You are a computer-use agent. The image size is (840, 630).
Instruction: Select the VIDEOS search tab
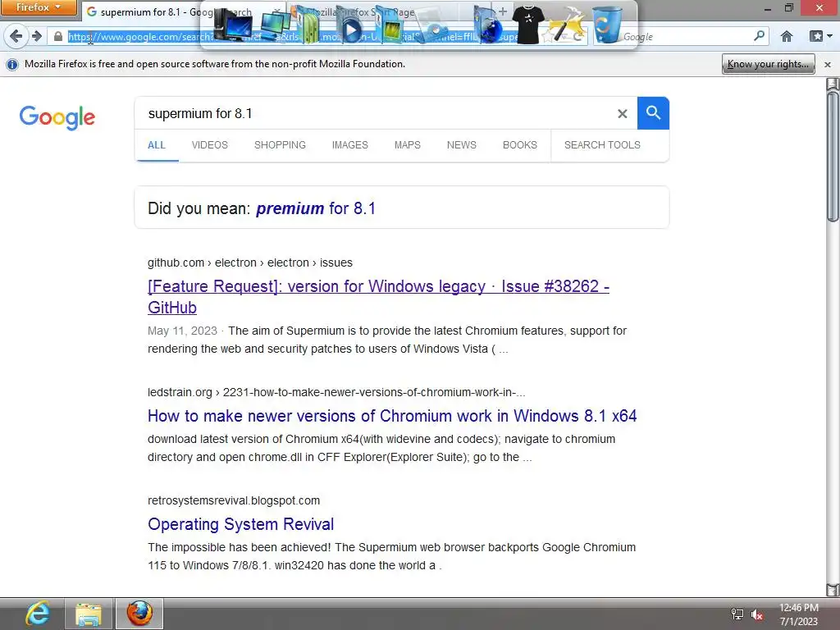209,145
